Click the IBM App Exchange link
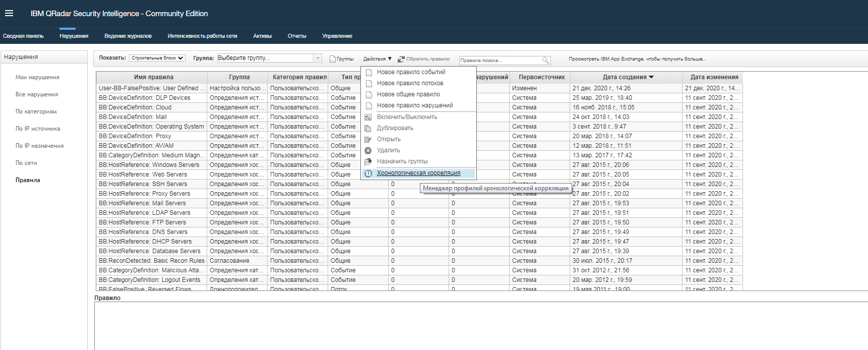This screenshot has width=868, height=350. pos(638,59)
